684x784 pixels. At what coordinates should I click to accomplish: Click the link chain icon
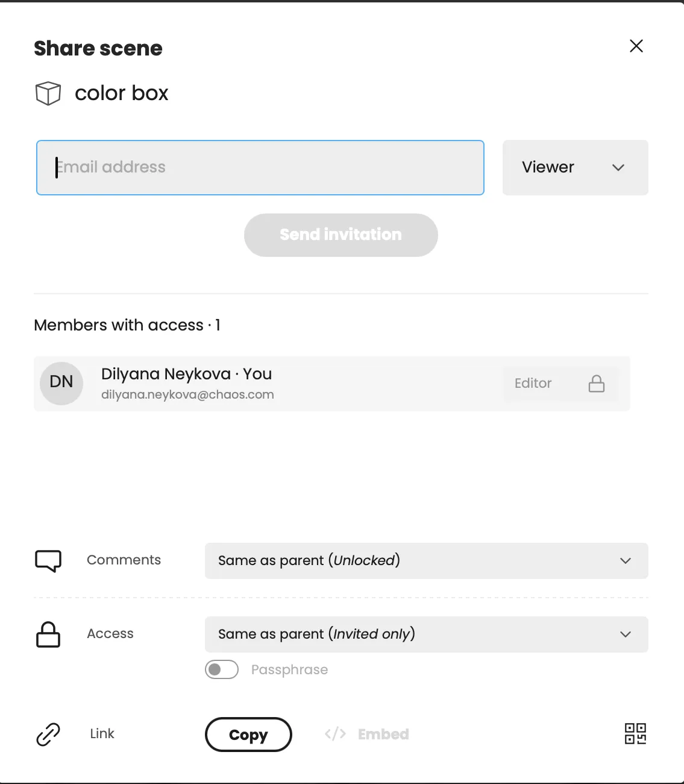point(48,734)
